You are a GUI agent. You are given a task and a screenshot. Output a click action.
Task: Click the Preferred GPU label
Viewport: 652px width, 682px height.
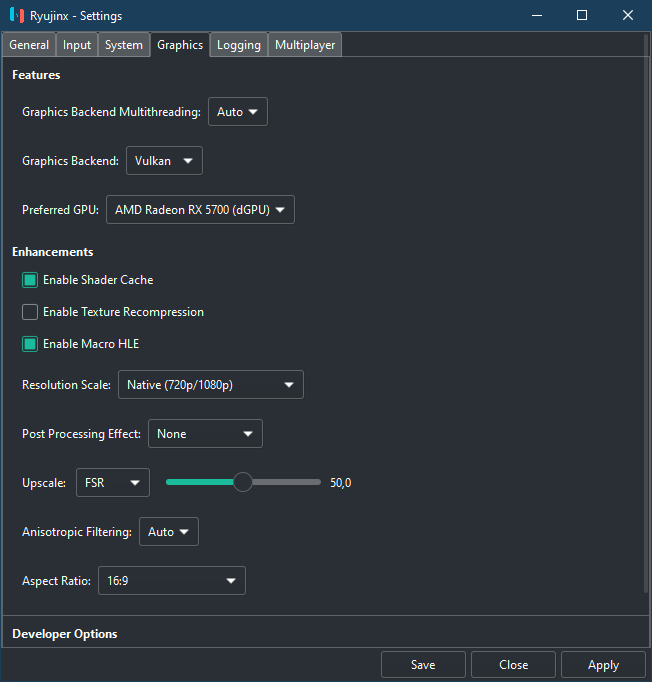point(60,210)
